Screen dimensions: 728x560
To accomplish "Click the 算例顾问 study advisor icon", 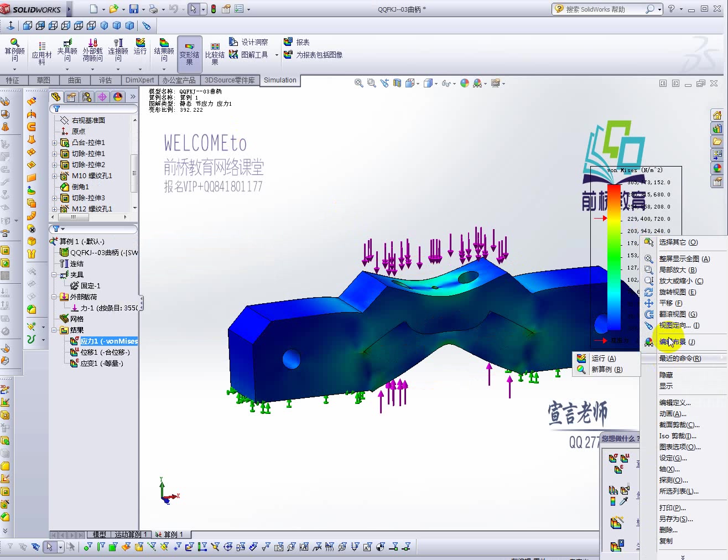I will click(15, 50).
